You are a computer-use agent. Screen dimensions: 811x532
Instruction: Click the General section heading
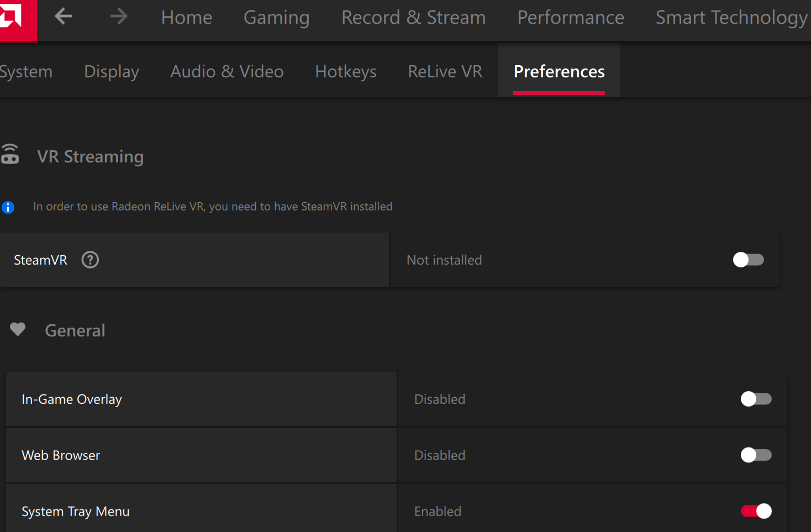(75, 330)
